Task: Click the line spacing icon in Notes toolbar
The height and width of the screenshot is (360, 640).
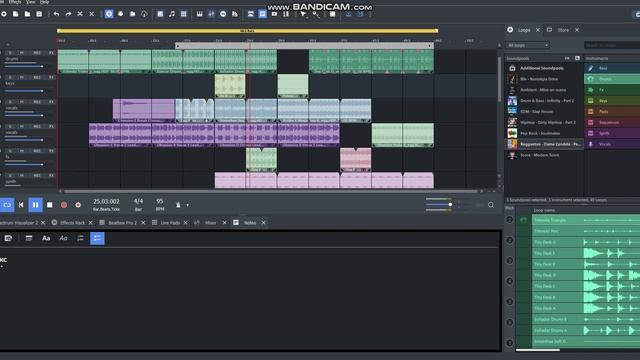Action: click(80, 238)
